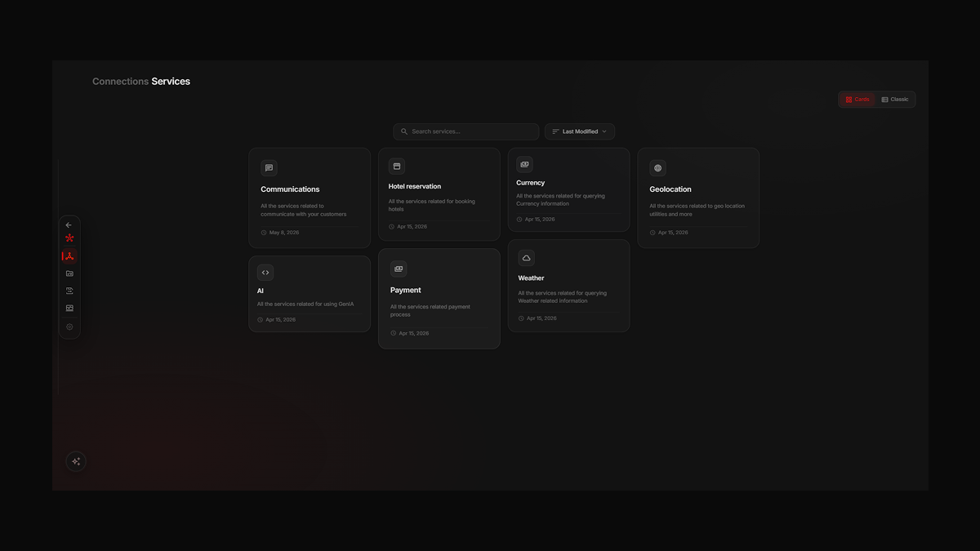Open the Hotel reservation card title

point(415,186)
